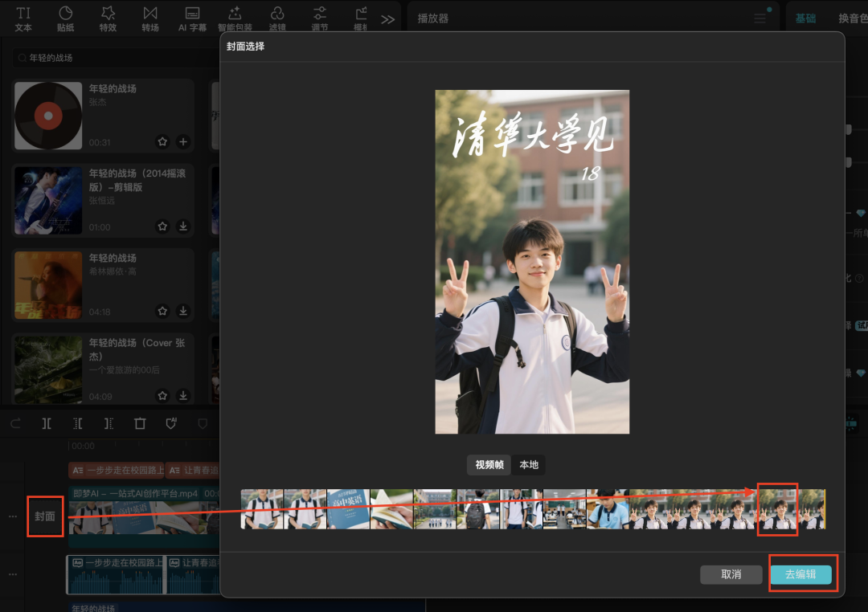Switch to the 基础 tab

point(805,17)
